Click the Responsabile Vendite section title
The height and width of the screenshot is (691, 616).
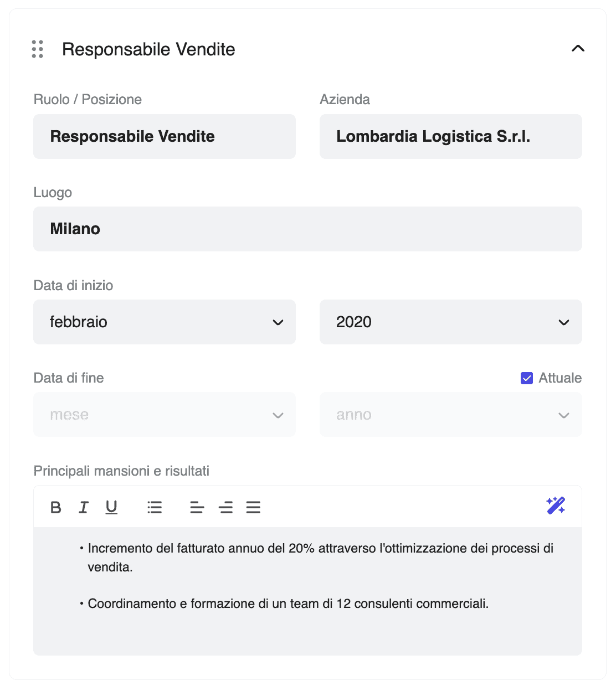pos(148,49)
